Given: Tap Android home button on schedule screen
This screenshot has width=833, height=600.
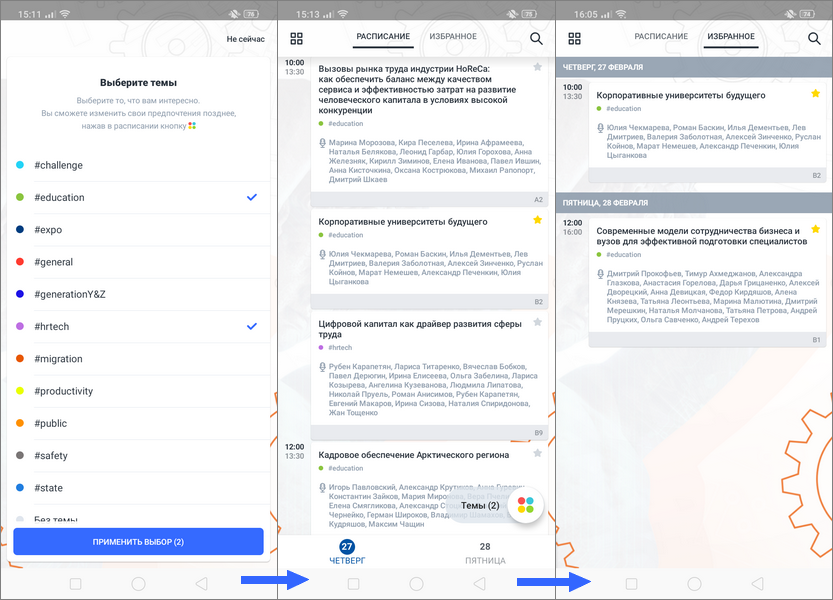Looking at the screenshot, I should point(416,584).
